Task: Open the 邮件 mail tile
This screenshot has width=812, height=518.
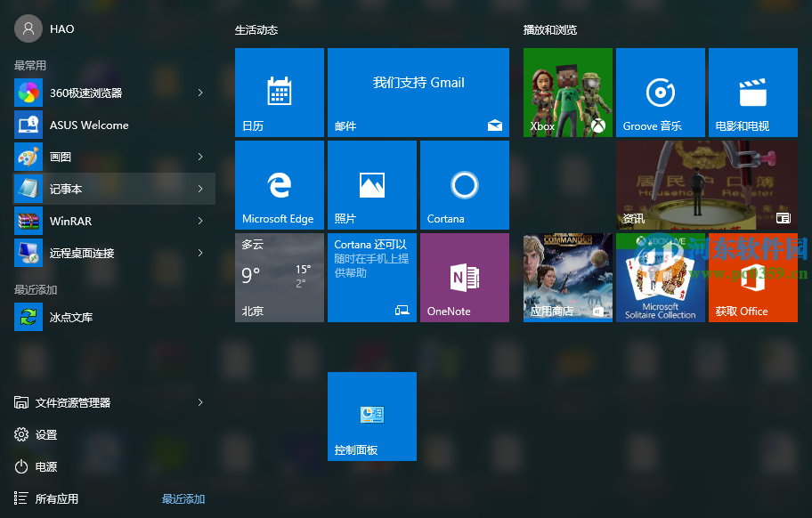Action: (x=418, y=93)
